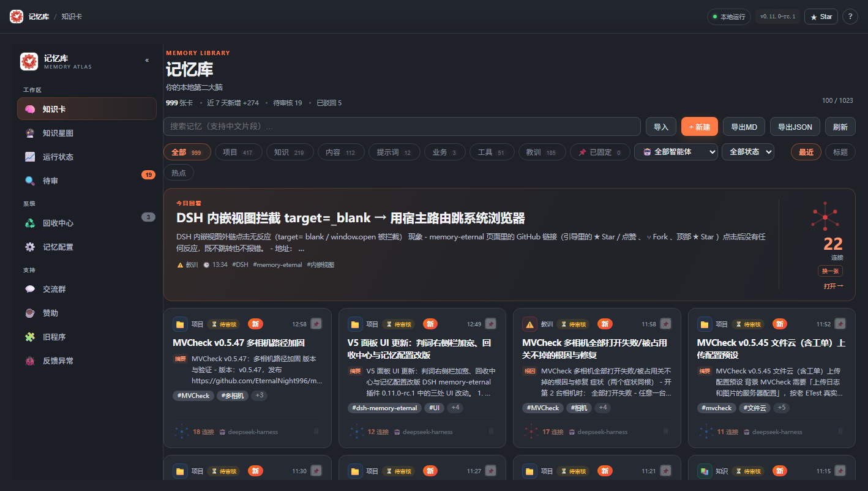Viewport: 868px width, 491px height.
Task: Toggle the 已固定 pinned filter
Action: pos(600,152)
